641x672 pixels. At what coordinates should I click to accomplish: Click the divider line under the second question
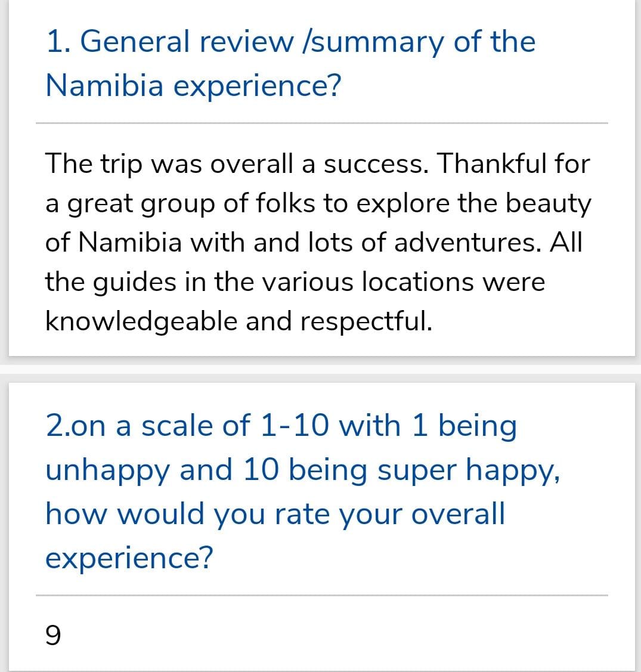click(322, 595)
